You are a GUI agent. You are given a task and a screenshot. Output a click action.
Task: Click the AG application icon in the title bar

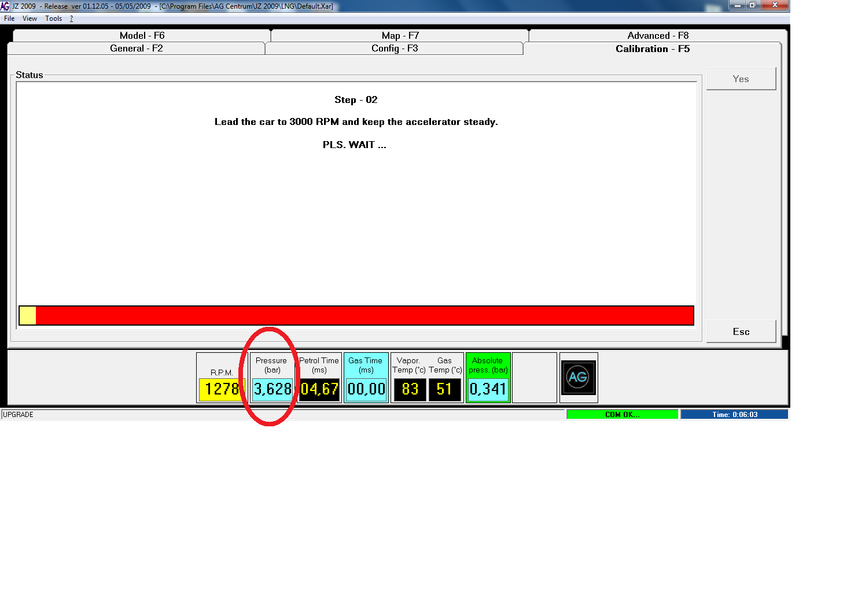(x=5, y=6)
